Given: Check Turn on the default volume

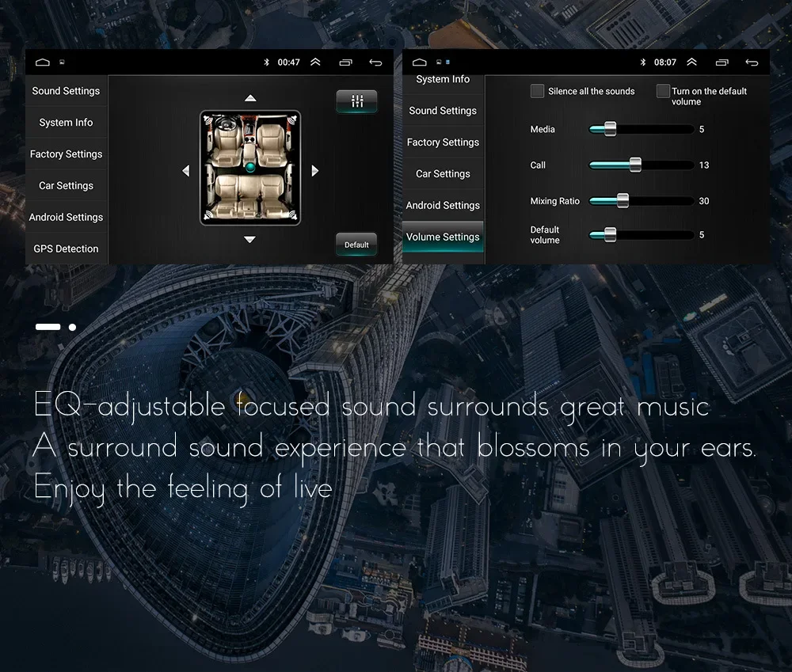Looking at the screenshot, I should point(663,91).
